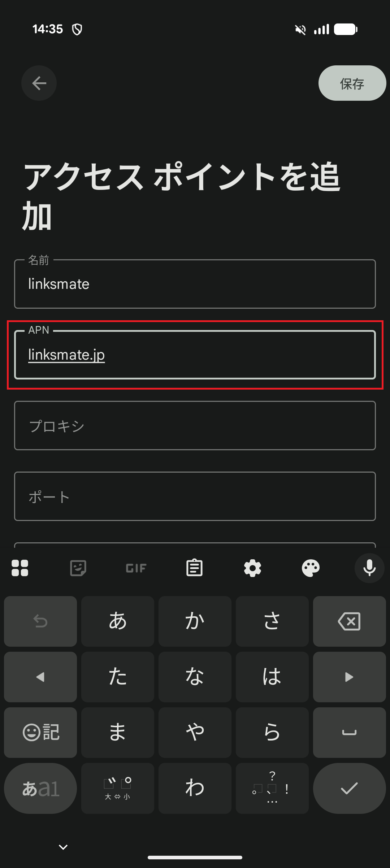Tap the backspace key on the keyboard
The image size is (390, 868).
[x=349, y=622]
